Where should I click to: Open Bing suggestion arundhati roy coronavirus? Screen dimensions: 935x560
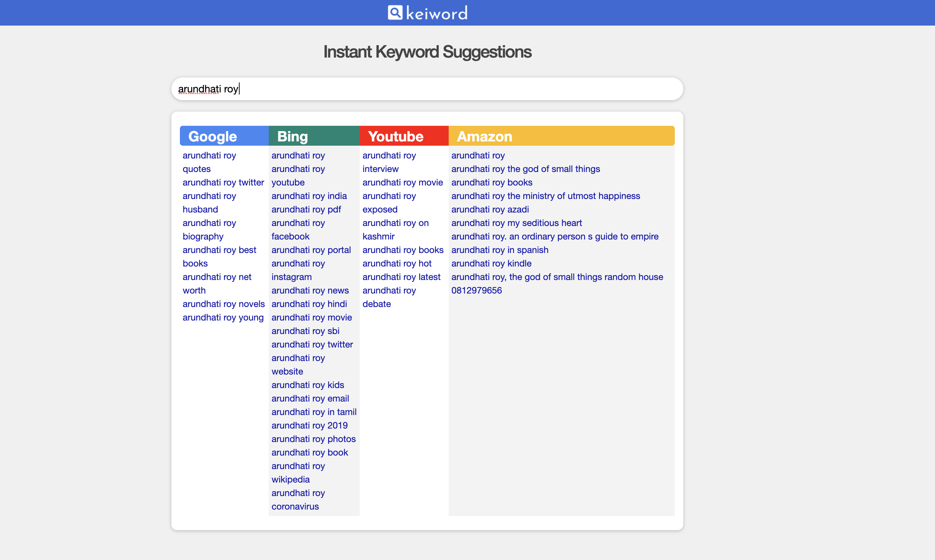(x=298, y=500)
